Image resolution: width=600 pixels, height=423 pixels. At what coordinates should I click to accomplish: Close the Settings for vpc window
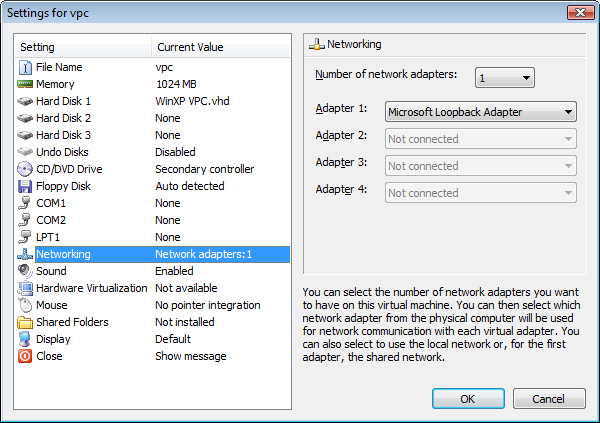(x=580, y=13)
